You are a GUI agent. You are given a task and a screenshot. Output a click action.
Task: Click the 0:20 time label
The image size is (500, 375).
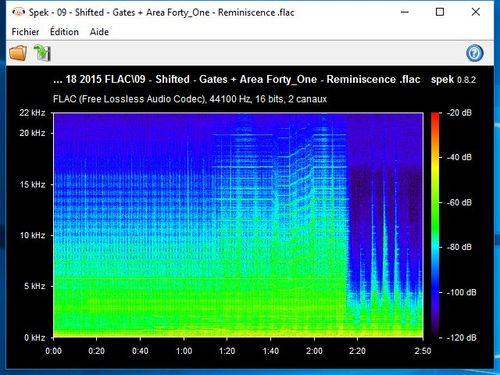click(97, 351)
